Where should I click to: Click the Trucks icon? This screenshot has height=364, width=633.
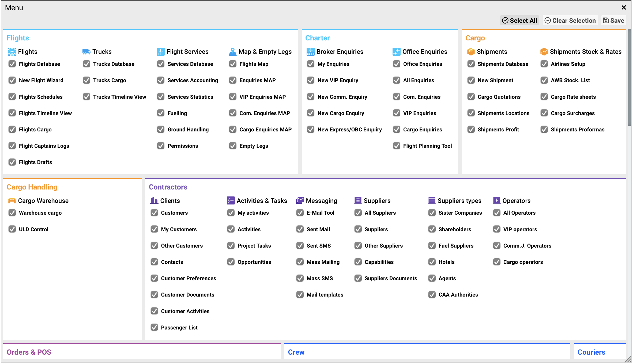[x=86, y=52]
